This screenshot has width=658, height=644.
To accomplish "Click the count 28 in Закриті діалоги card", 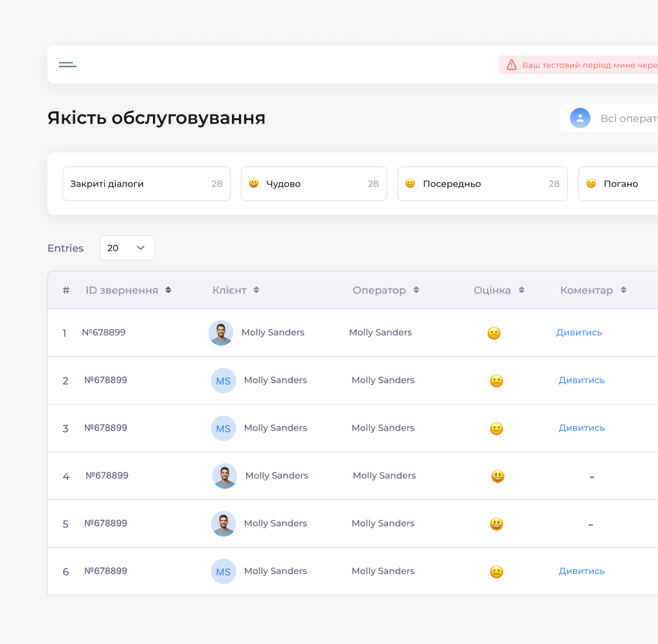I will pyautogui.click(x=217, y=184).
